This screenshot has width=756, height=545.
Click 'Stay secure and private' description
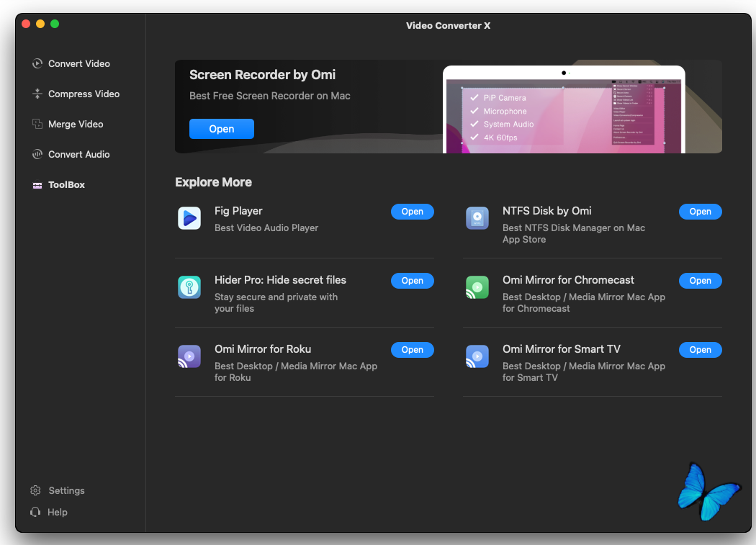tap(276, 302)
